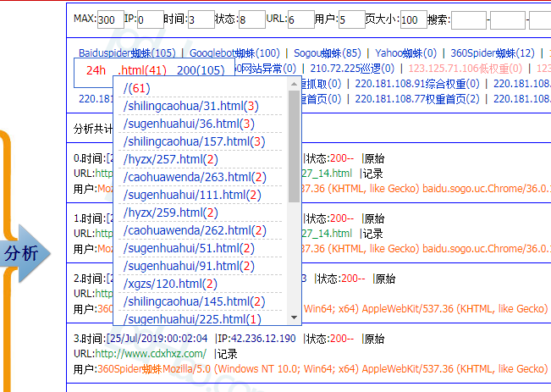
Task: Choose /sugenhuahui/91.html(2) list entry
Action: [x=189, y=266]
